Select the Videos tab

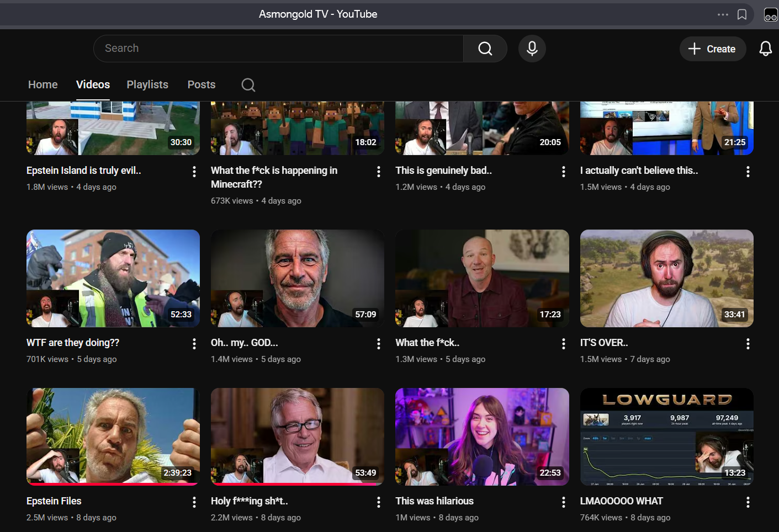[93, 84]
